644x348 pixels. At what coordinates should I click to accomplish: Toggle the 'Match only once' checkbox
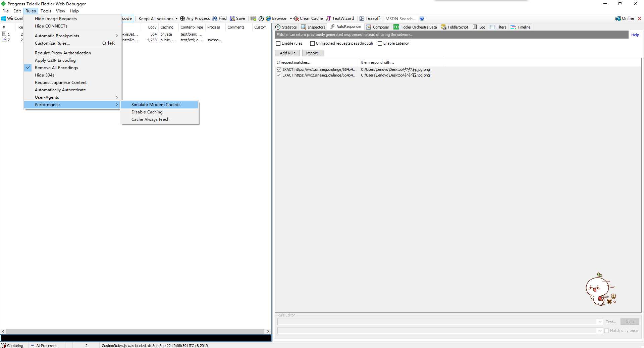pos(606,331)
